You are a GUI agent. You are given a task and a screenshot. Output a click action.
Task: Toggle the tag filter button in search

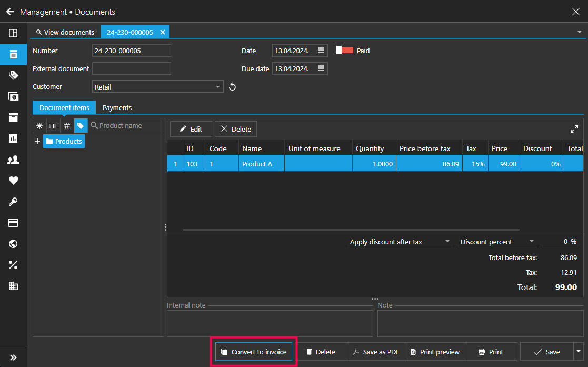81,126
